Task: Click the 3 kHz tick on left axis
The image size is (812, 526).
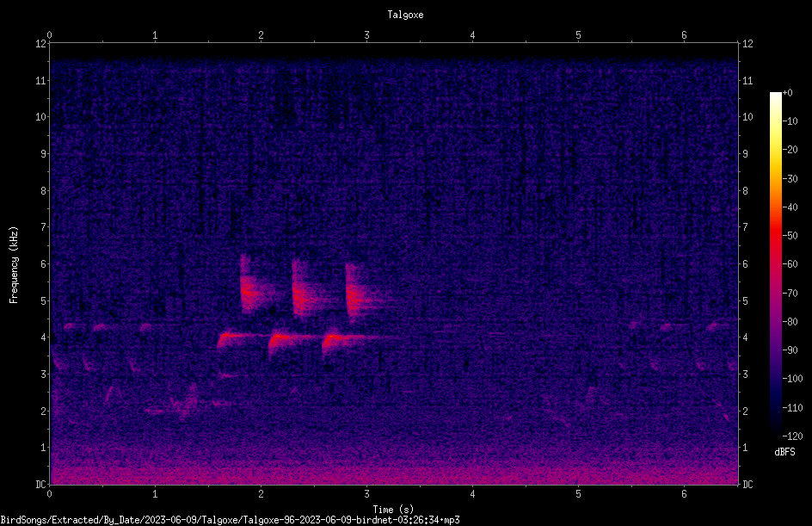Action: (x=44, y=374)
